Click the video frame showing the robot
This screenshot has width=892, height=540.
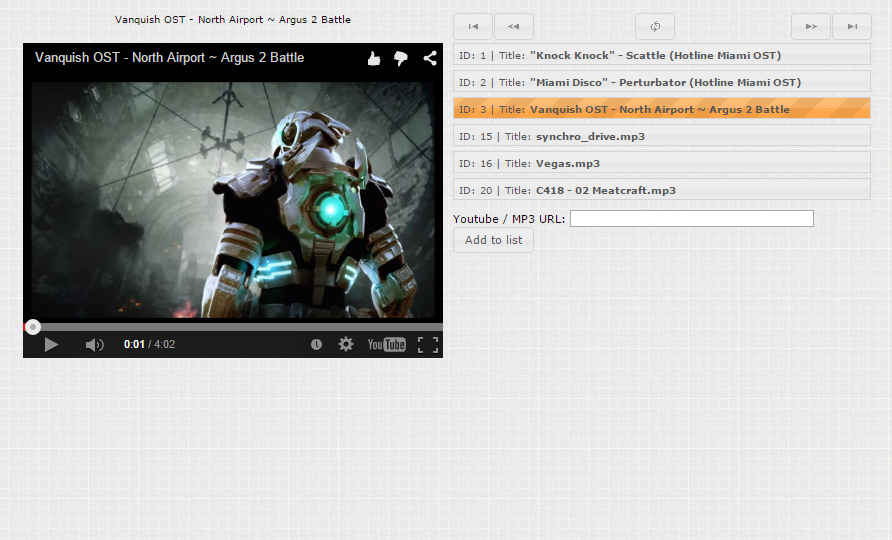point(233,199)
